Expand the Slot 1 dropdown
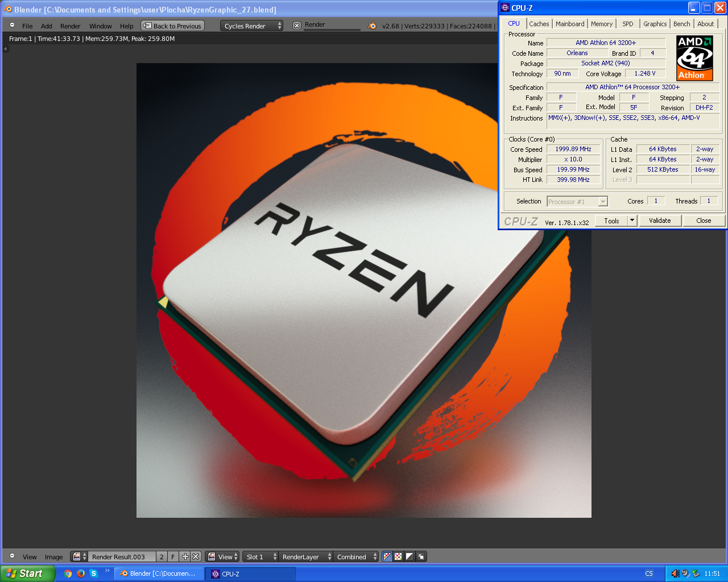Screen dimensions: 728x582 tap(260, 557)
